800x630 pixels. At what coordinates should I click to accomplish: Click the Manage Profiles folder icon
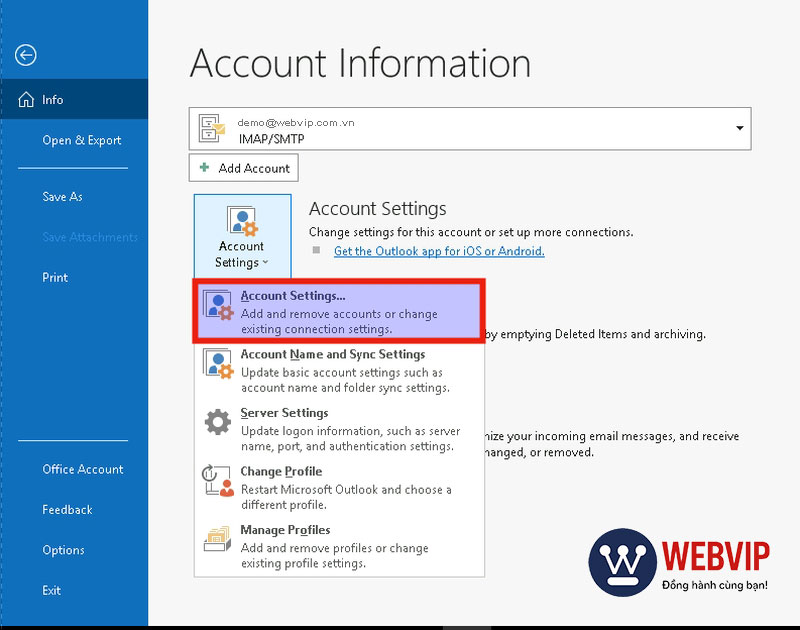pos(220,539)
